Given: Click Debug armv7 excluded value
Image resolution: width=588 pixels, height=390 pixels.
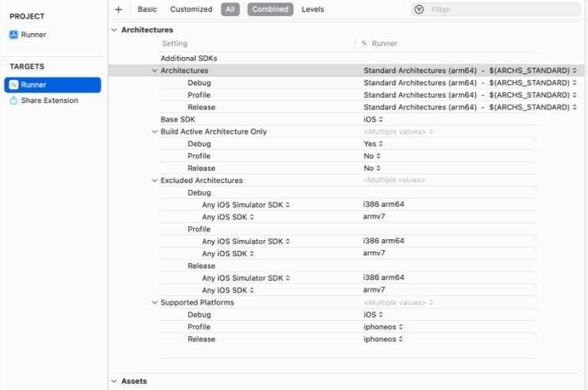Looking at the screenshot, I should pos(374,217).
